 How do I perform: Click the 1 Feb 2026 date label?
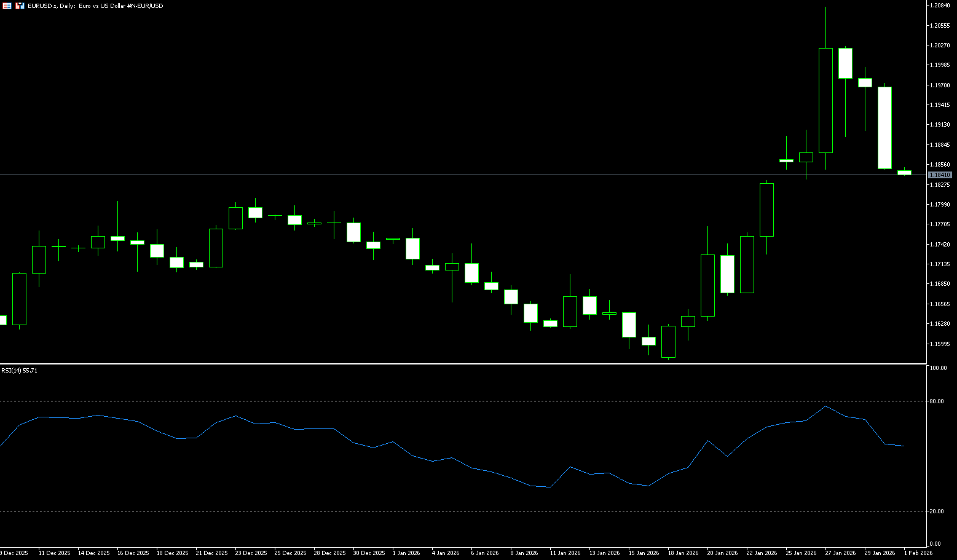point(918,553)
